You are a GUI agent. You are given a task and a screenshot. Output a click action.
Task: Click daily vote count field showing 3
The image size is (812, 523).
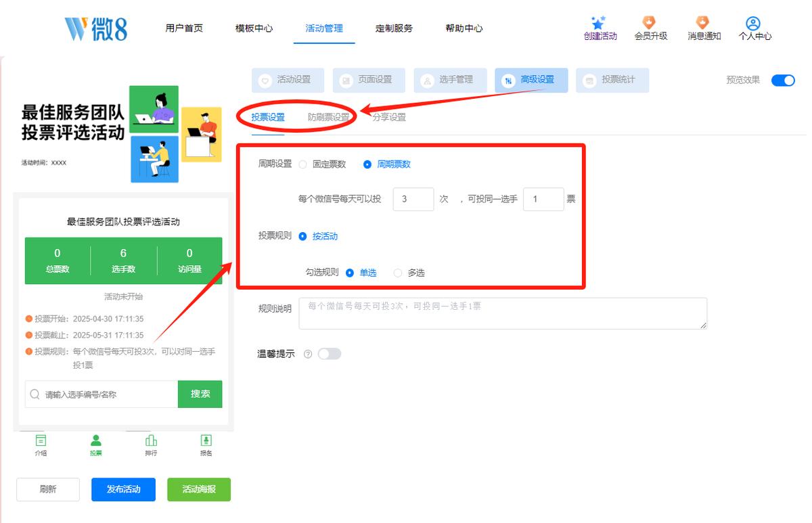pos(413,200)
